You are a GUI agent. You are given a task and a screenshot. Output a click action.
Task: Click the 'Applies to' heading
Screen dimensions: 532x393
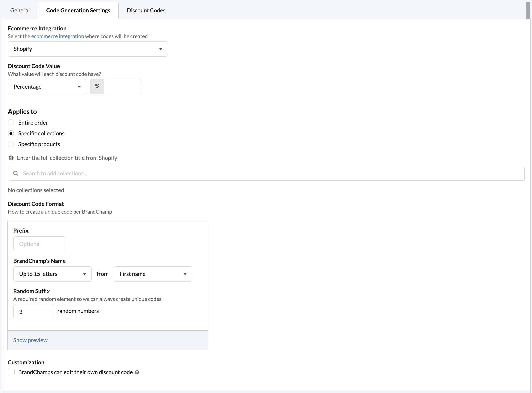tap(22, 112)
